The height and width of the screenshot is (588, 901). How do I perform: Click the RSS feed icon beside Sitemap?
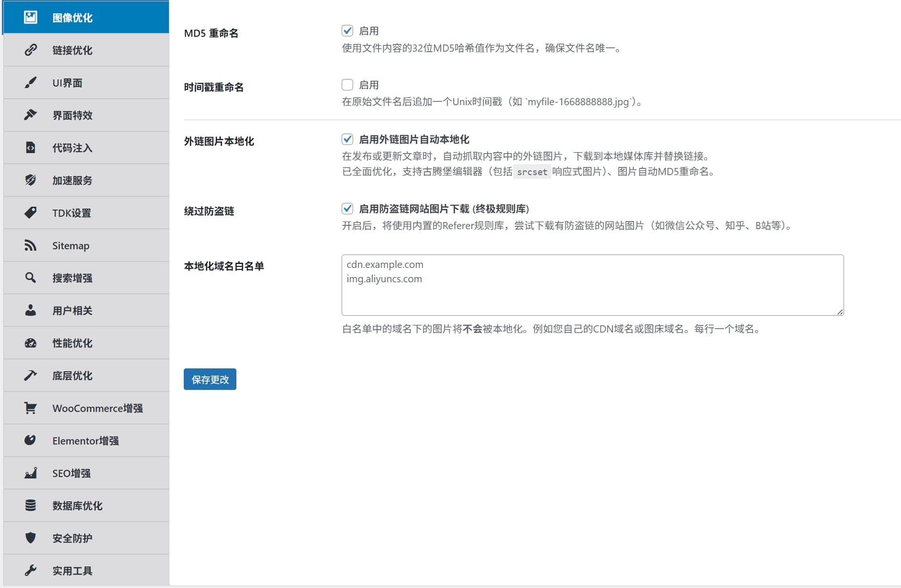[31, 245]
